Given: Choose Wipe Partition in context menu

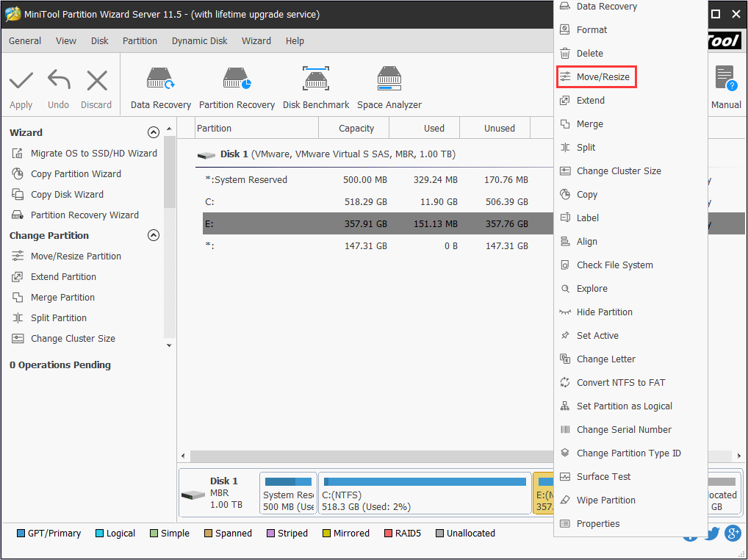Looking at the screenshot, I should coord(630,500).
